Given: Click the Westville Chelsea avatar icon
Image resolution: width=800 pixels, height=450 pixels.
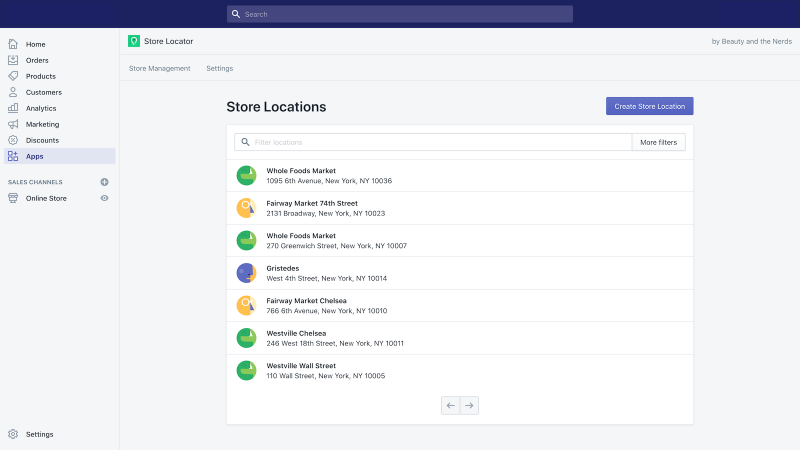Looking at the screenshot, I should click(246, 338).
